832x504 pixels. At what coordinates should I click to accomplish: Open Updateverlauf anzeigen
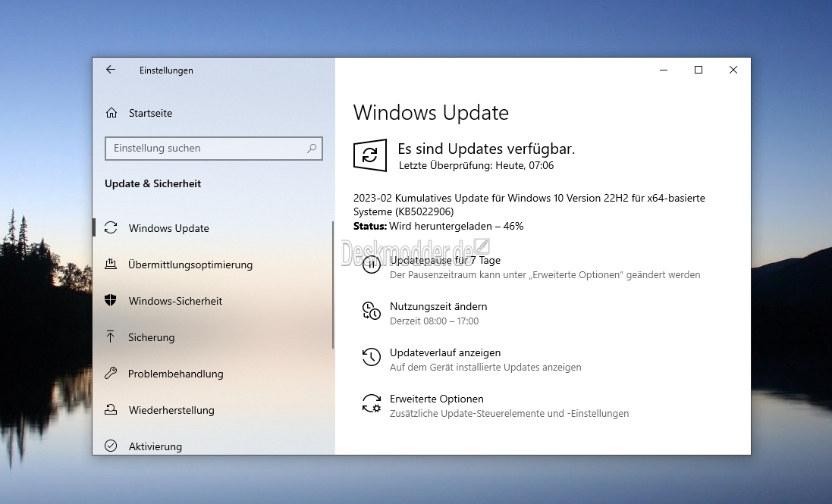[x=445, y=352]
